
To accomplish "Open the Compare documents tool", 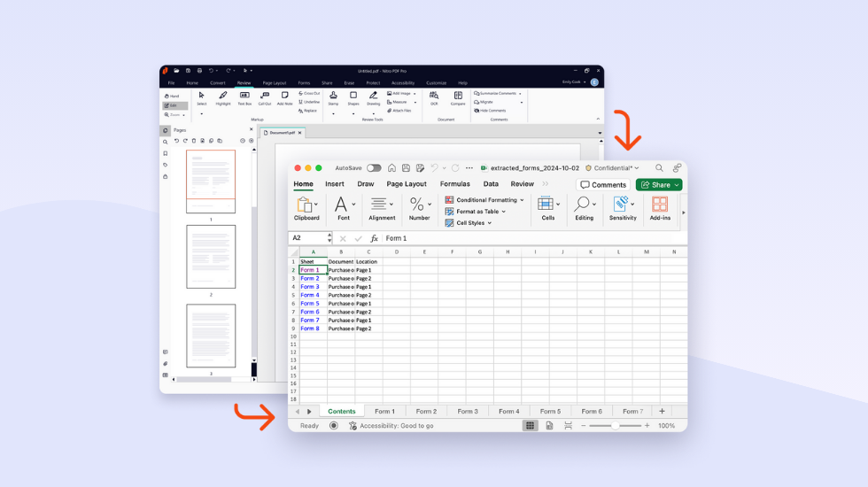I will [x=458, y=97].
